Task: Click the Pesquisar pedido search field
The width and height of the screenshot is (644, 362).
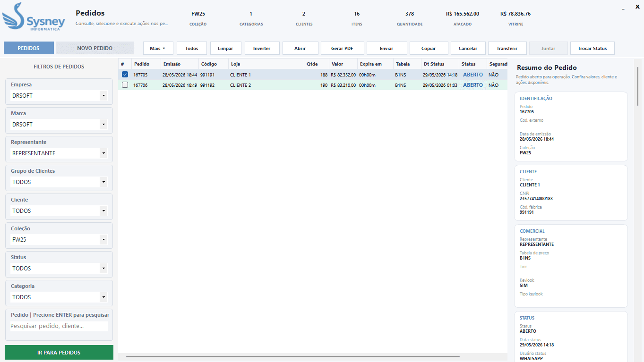Action: (59, 326)
